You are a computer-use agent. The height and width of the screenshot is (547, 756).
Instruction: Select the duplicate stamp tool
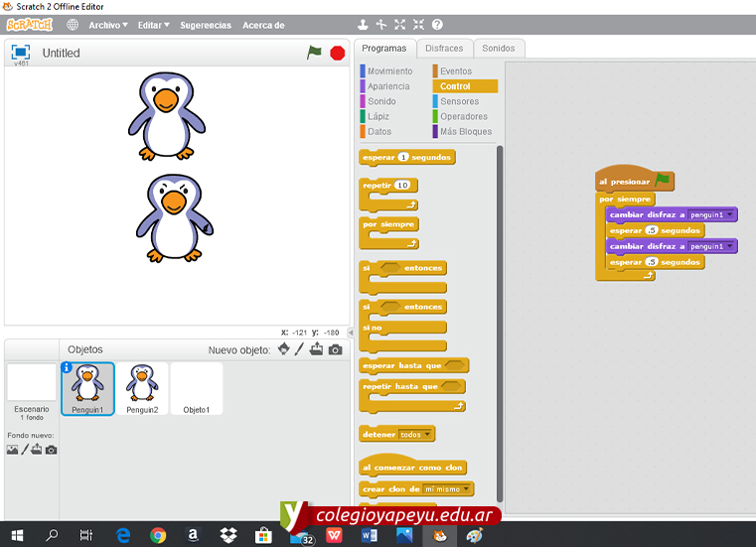pos(363,25)
